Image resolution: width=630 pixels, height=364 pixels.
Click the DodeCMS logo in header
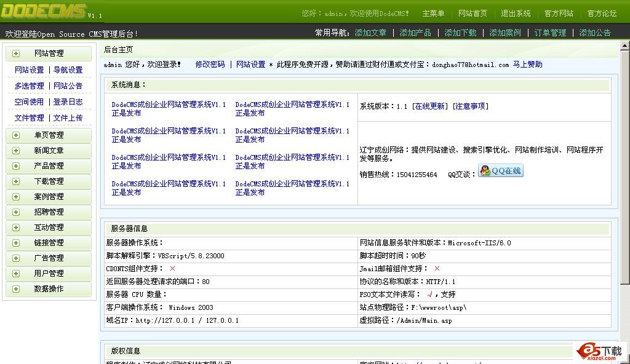pyautogui.click(x=43, y=11)
